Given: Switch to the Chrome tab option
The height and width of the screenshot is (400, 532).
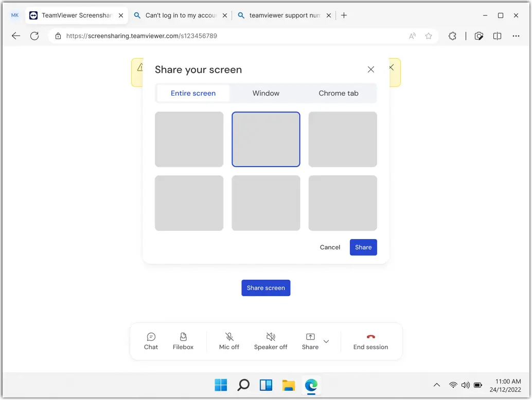Looking at the screenshot, I should [x=338, y=93].
